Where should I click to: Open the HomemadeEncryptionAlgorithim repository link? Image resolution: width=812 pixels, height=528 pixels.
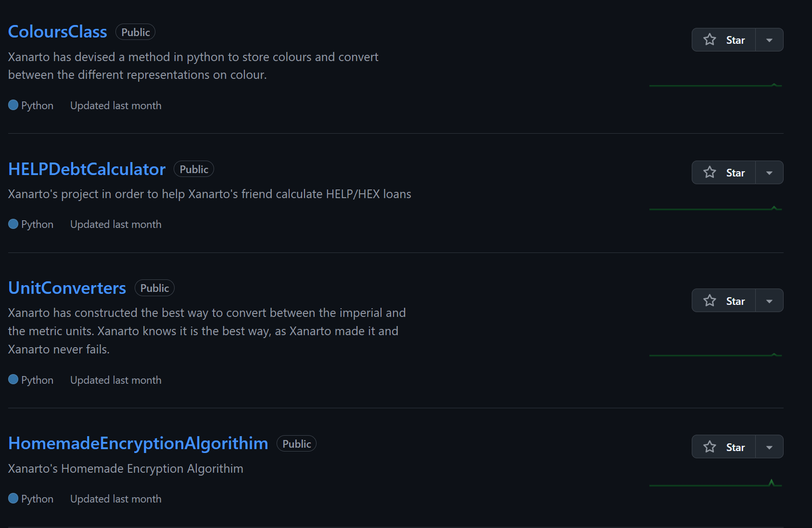138,443
